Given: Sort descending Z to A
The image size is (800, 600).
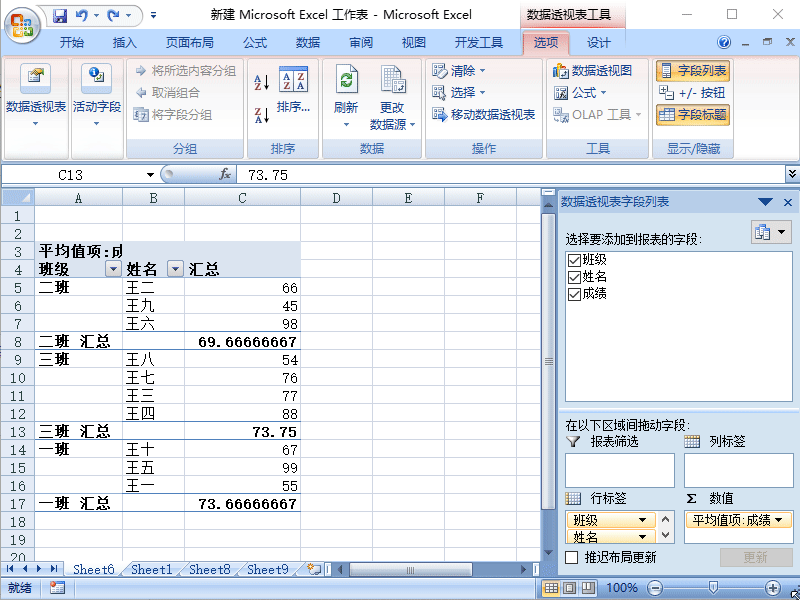Looking at the screenshot, I should 262,115.
